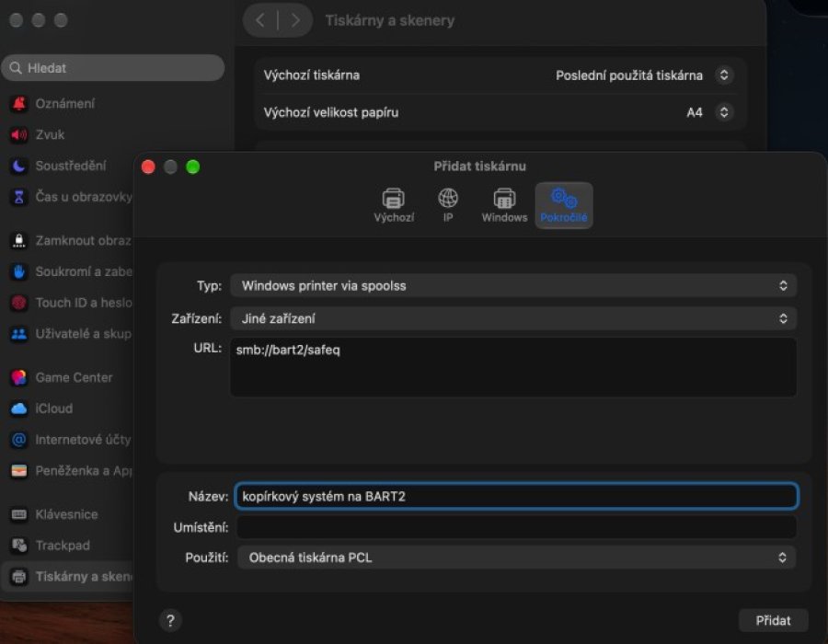Click the Peněženka a Apple Pay icon

[x=19, y=470]
